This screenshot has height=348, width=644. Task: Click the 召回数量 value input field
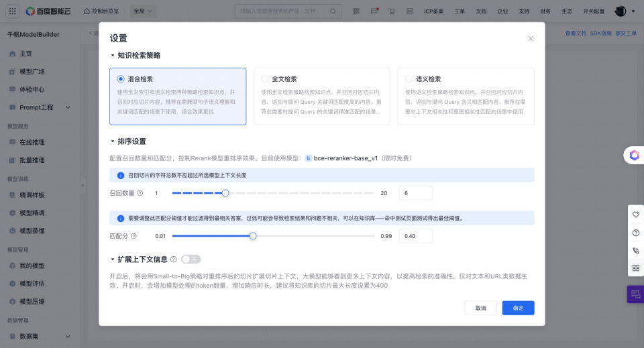coord(416,193)
